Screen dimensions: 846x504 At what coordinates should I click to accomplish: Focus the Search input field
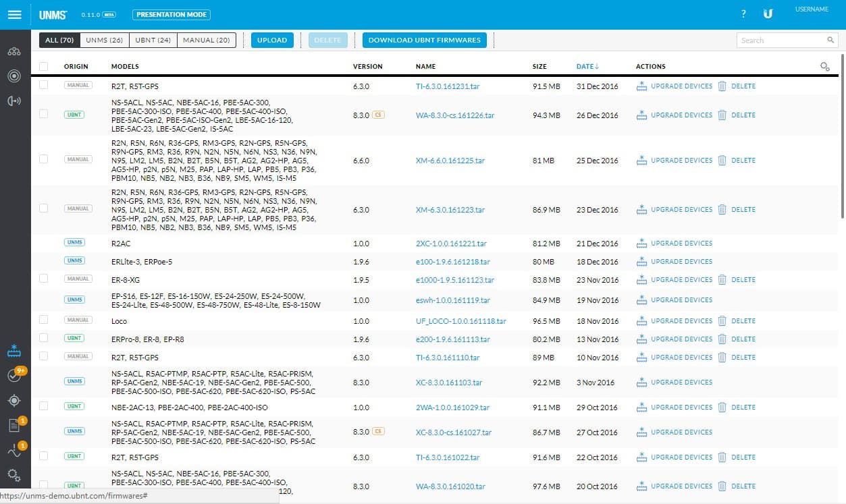click(x=788, y=40)
